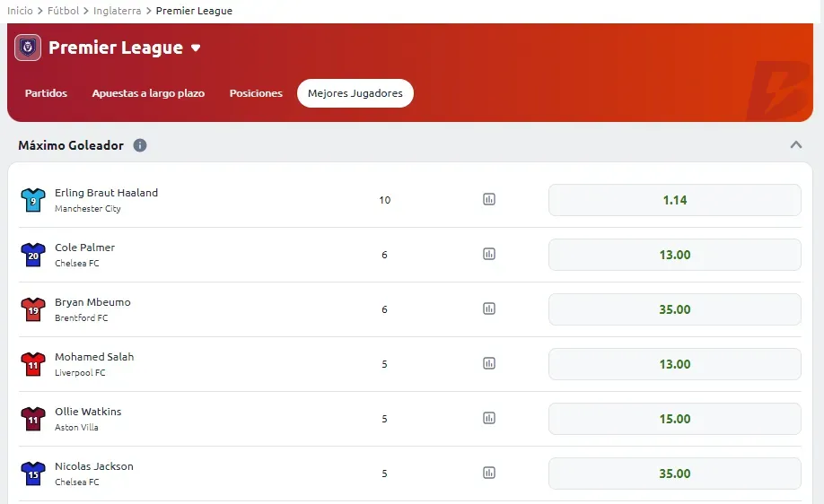Go to the Posiciones tab
This screenshot has height=504, width=824.
256,93
